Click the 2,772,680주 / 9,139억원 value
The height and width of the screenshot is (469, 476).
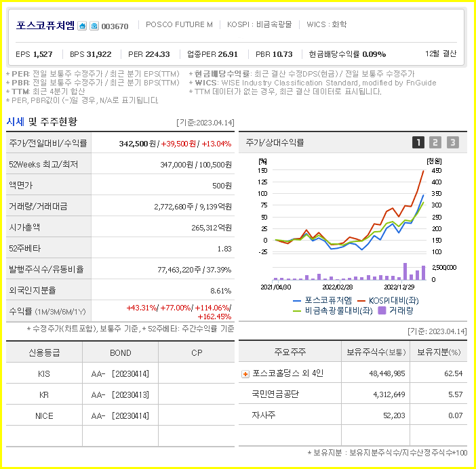(x=193, y=207)
